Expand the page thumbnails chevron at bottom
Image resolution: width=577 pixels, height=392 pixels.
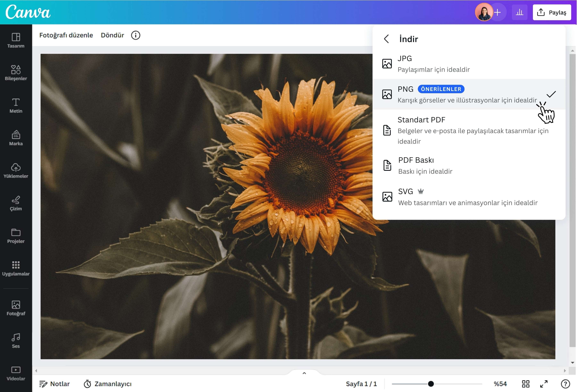pos(304,373)
